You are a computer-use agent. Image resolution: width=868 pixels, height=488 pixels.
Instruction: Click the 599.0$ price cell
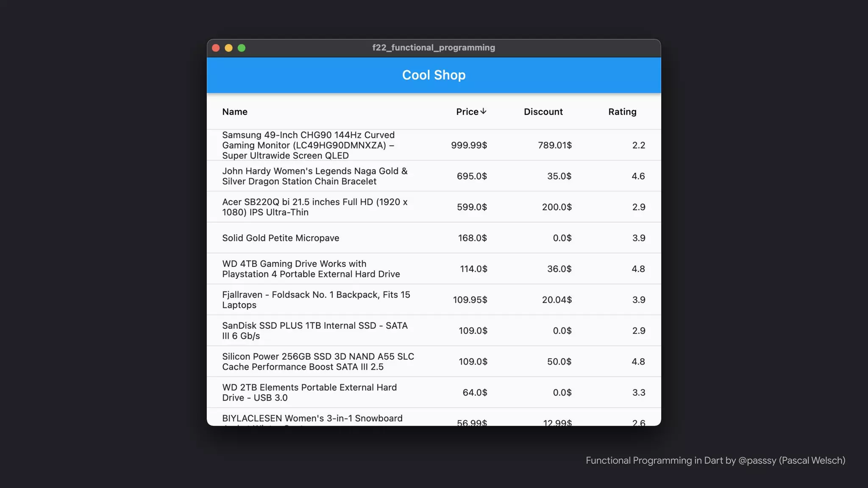coord(472,207)
